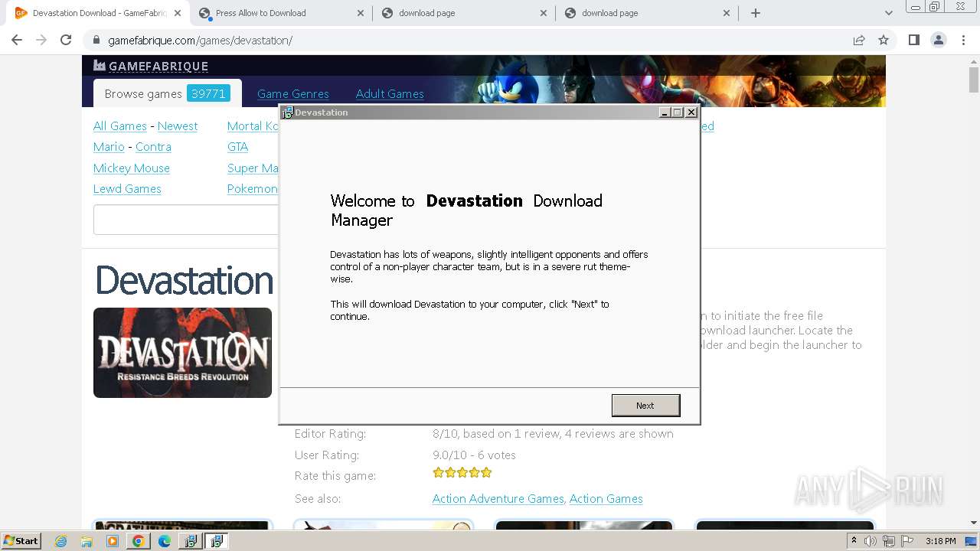Go back in browser history
Image resolution: width=980 pixels, height=551 pixels.
(17, 40)
